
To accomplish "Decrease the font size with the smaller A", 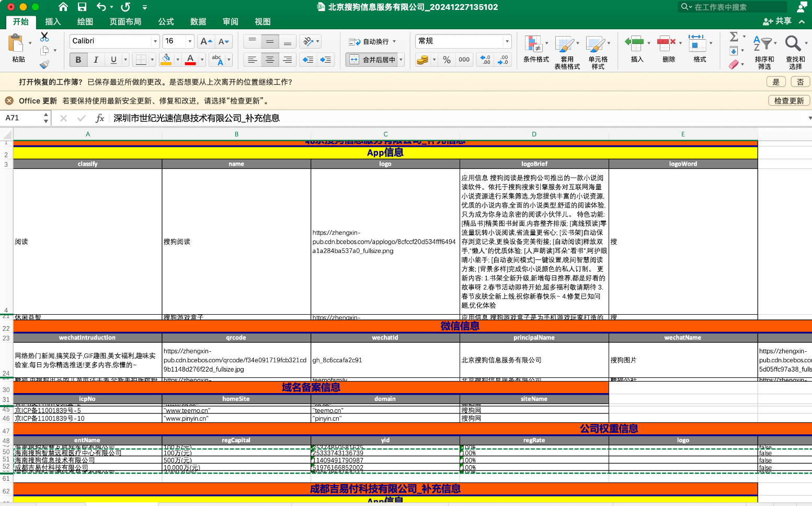I will click(224, 41).
